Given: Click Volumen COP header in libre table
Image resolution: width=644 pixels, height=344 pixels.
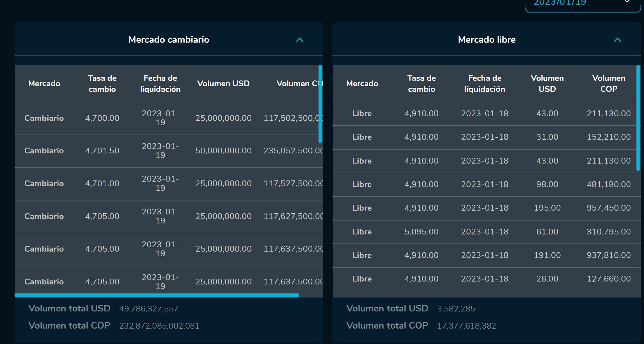Looking at the screenshot, I should coord(609,83).
